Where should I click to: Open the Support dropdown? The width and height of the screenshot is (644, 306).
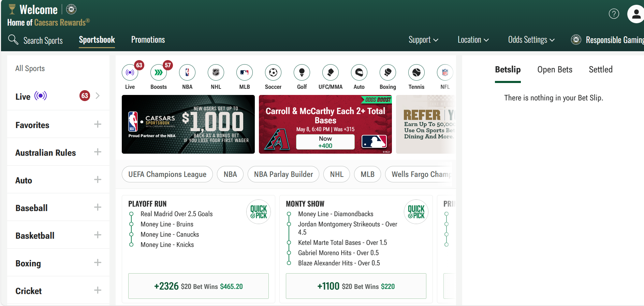pos(423,40)
